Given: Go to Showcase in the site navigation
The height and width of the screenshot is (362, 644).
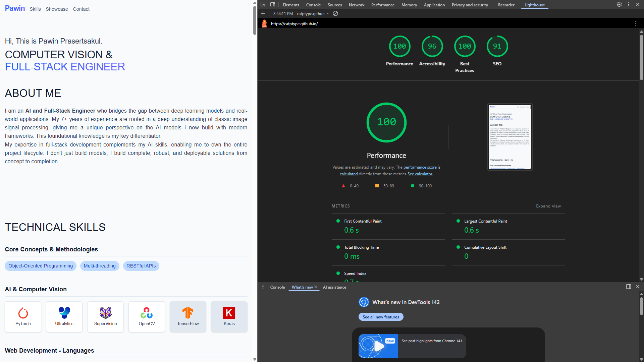Looking at the screenshot, I should pos(57,9).
